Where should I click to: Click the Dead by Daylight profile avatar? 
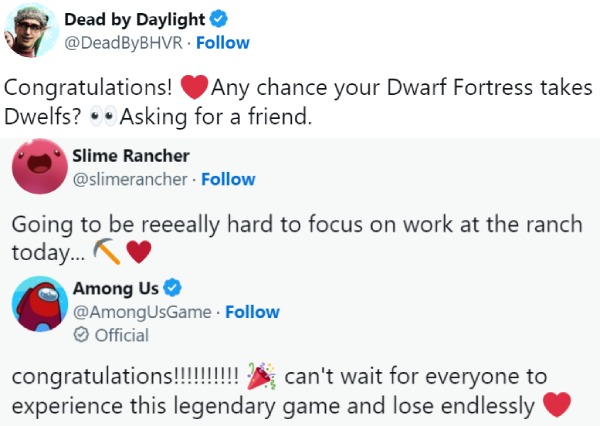tap(29, 31)
